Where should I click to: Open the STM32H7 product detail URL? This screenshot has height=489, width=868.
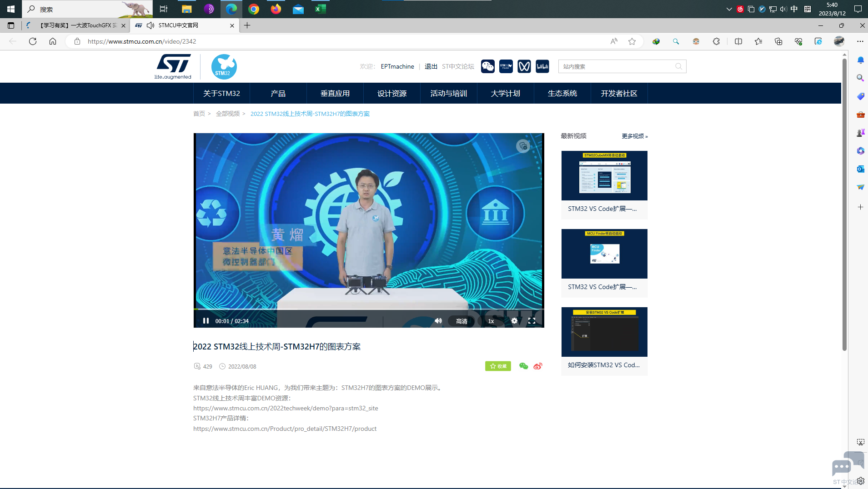coord(285,429)
